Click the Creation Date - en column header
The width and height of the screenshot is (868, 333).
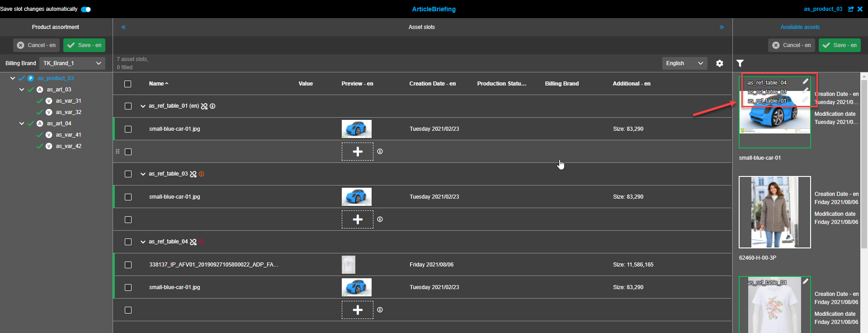coord(432,84)
